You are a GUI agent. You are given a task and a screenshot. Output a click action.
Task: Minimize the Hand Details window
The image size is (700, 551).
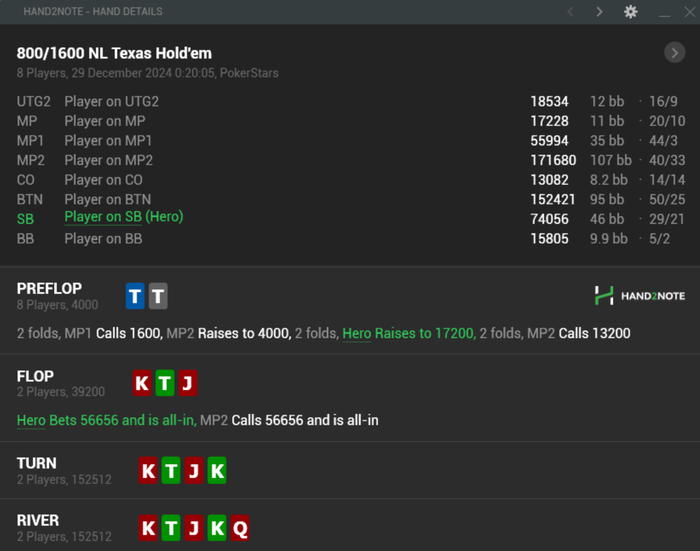coord(662,12)
